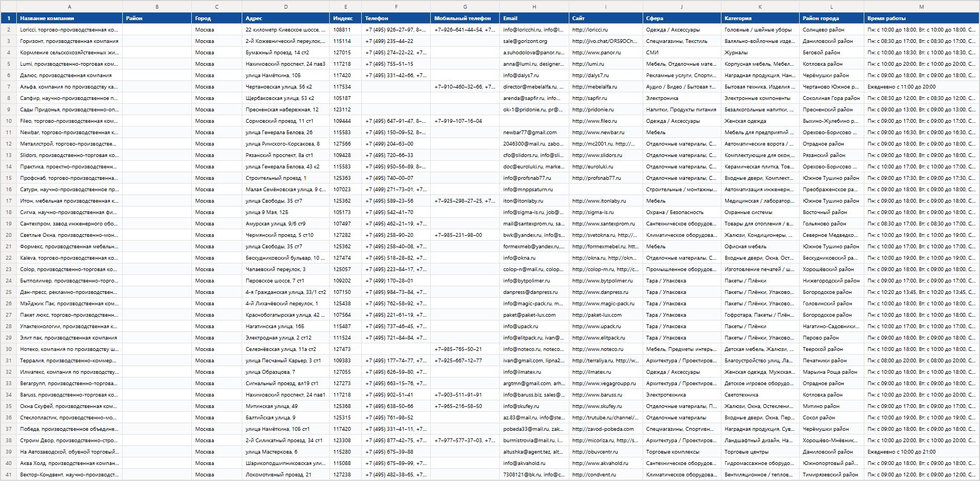The width and height of the screenshot is (980, 490).
Task: Select the http://www.bytpolimer.ru site cell
Action: 606,281
